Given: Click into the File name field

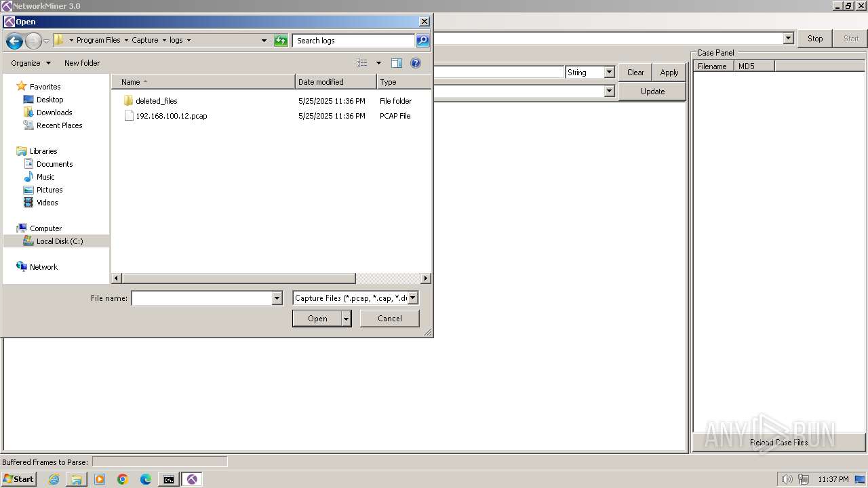Looking at the screenshot, I should 201,298.
